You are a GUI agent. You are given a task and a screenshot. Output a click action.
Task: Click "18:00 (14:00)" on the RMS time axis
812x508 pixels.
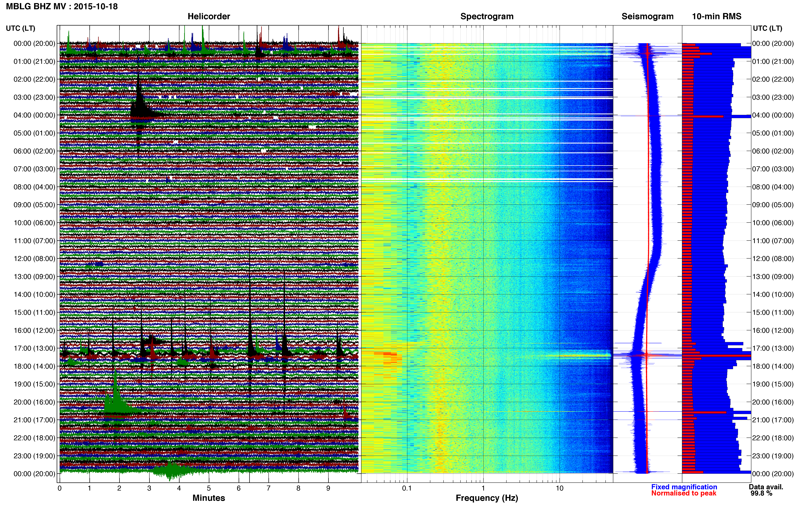coord(773,366)
